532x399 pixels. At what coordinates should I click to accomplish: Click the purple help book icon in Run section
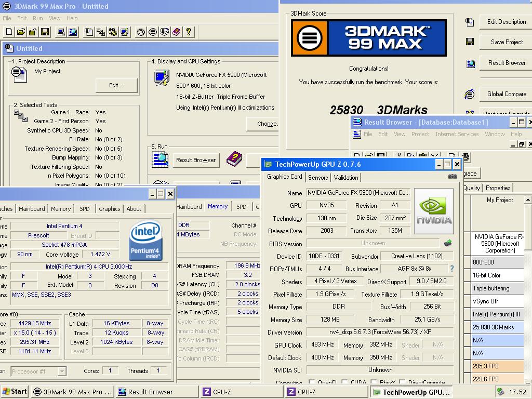[x=234, y=159]
